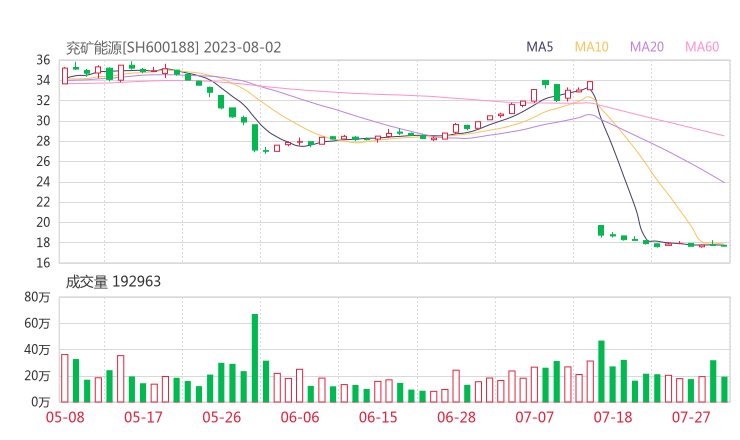Click the chart title 兖矿能源[SH600188] 2023-08-02
This screenshot has width=740, height=440.
pyautogui.click(x=173, y=48)
